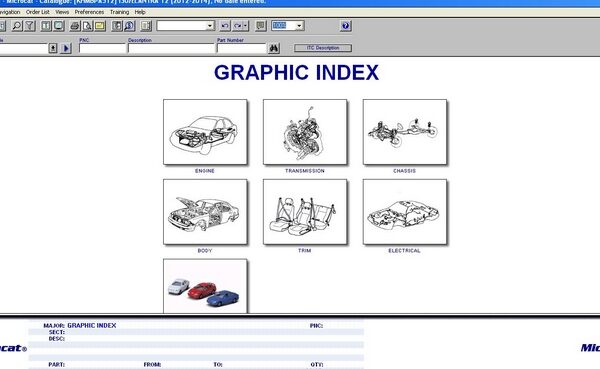
Task: Click the book panel icon before the empty dropdown
Action: [x=146, y=26]
